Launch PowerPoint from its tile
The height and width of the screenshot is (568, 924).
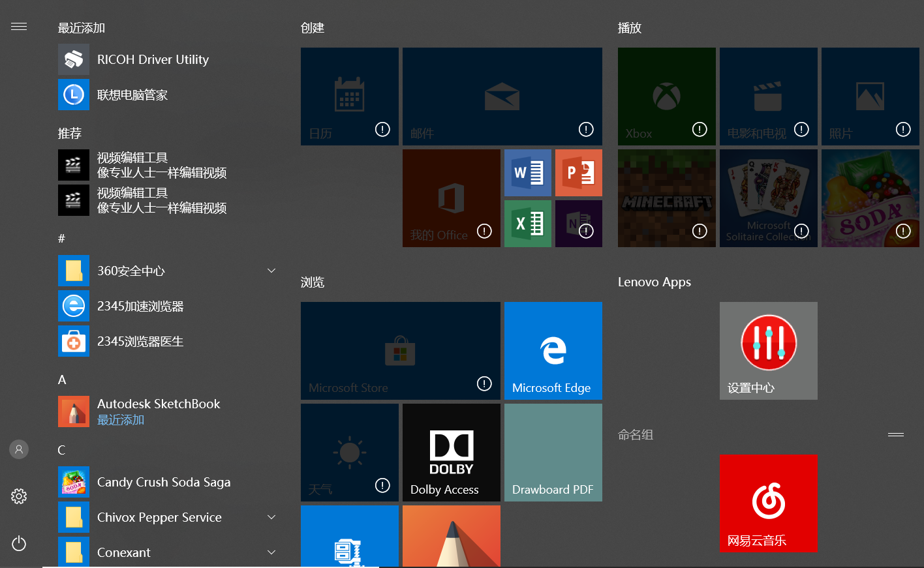(579, 173)
